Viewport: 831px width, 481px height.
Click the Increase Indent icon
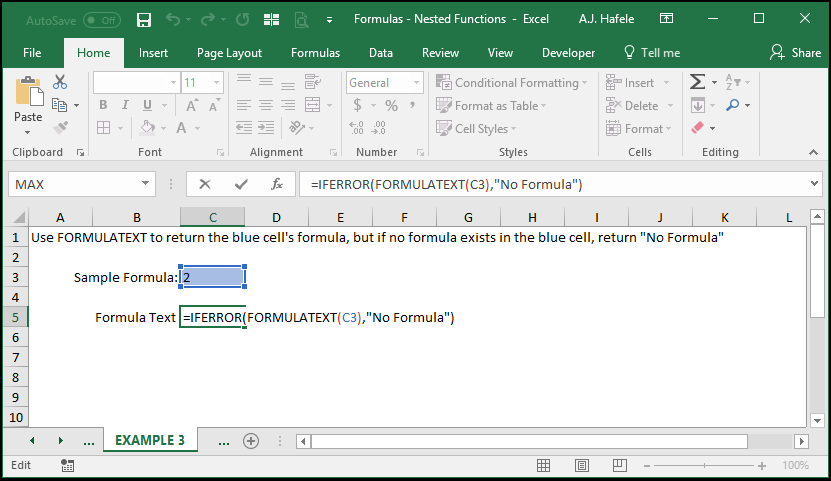point(266,128)
